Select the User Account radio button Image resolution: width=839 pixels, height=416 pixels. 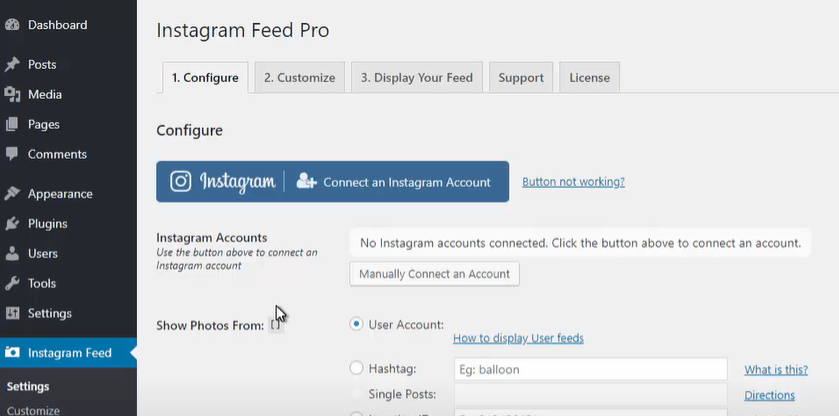(356, 324)
